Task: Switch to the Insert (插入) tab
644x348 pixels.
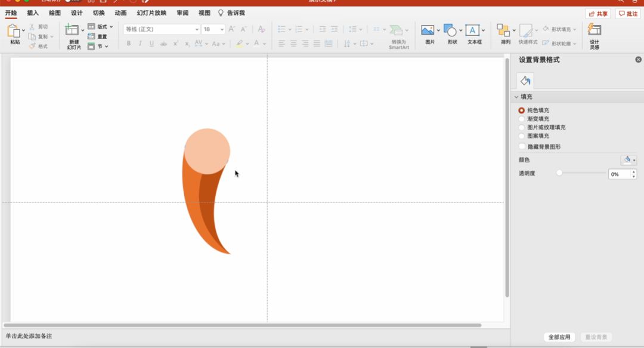Action: point(33,13)
